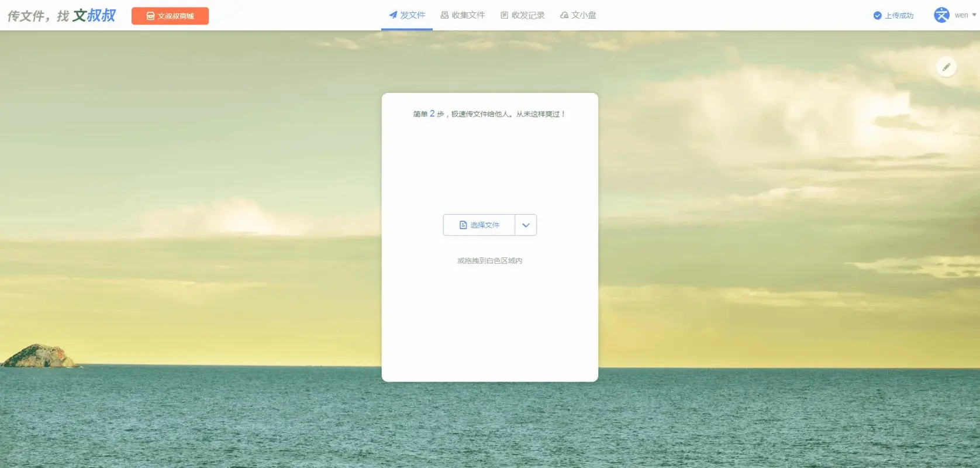Click the inbox icon beside 收集文件

(x=444, y=15)
